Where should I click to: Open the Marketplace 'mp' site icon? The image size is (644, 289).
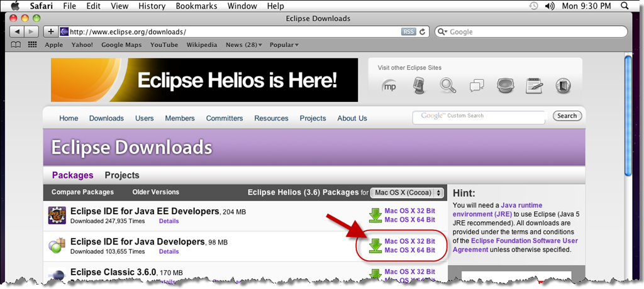tap(388, 85)
